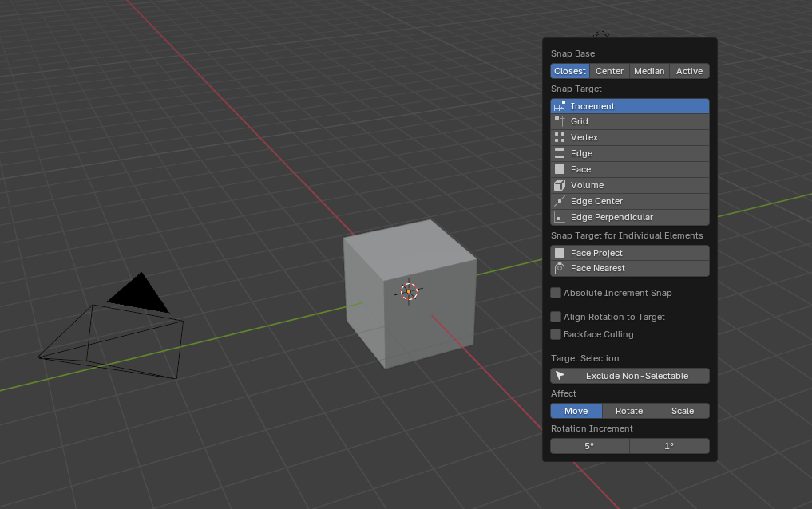This screenshot has width=812, height=509.
Task: Select the gray cube in viewport
Action: click(x=409, y=294)
